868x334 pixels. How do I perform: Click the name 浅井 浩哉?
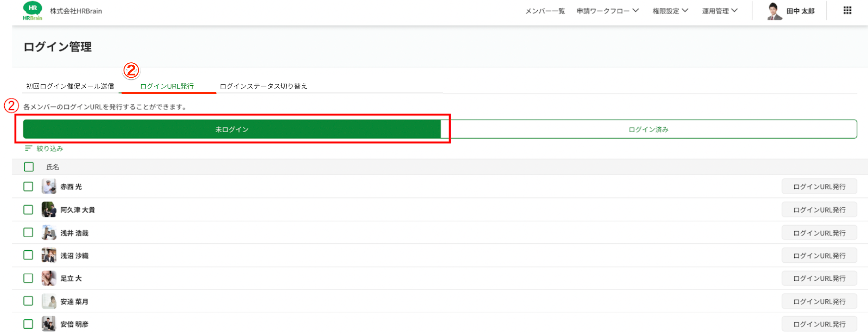[x=74, y=233]
